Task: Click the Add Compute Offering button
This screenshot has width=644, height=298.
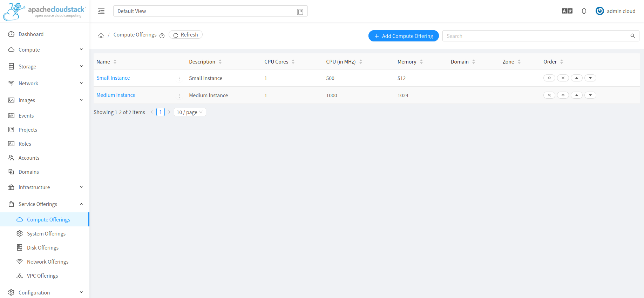Action: coord(403,36)
